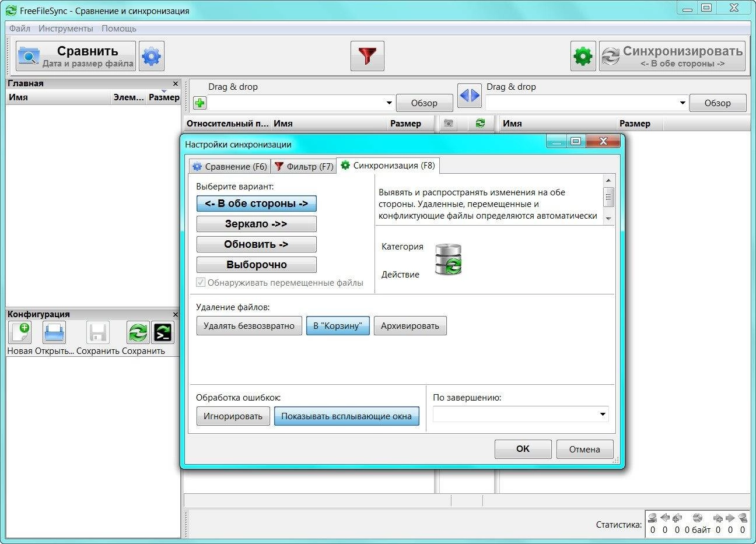Create new configuration with Новая icon
756x544 pixels.
click(20, 333)
